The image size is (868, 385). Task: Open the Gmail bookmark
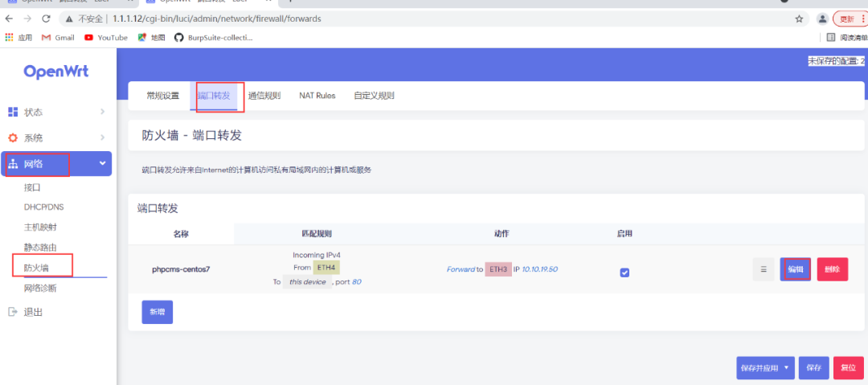[58, 38]
